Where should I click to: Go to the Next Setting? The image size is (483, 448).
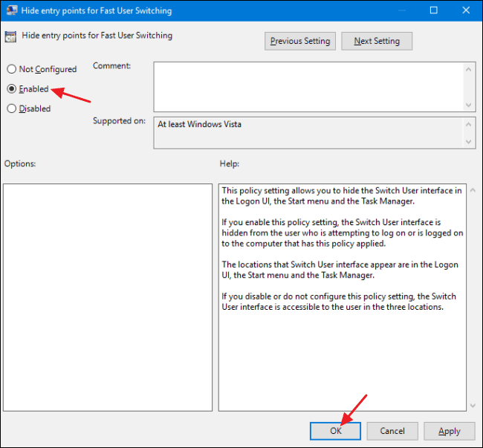coord(377,41)
